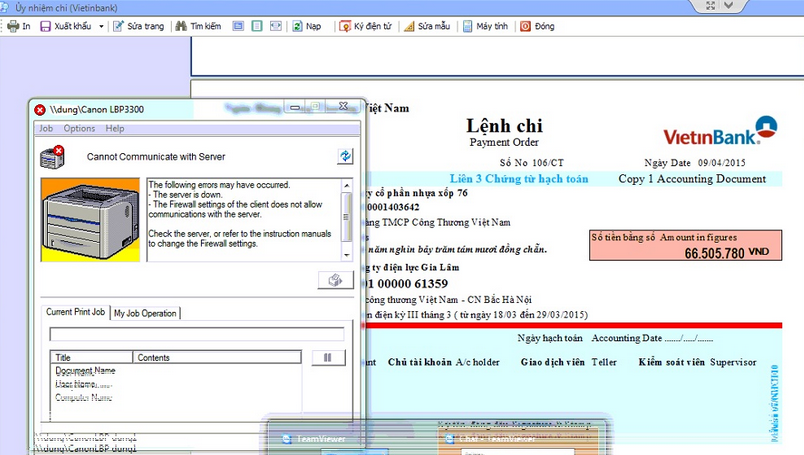Screen dimensions: 804x455
Task: Click 'Liên 3 Chứng từ hạch toán' text
Action: point(519,179)
